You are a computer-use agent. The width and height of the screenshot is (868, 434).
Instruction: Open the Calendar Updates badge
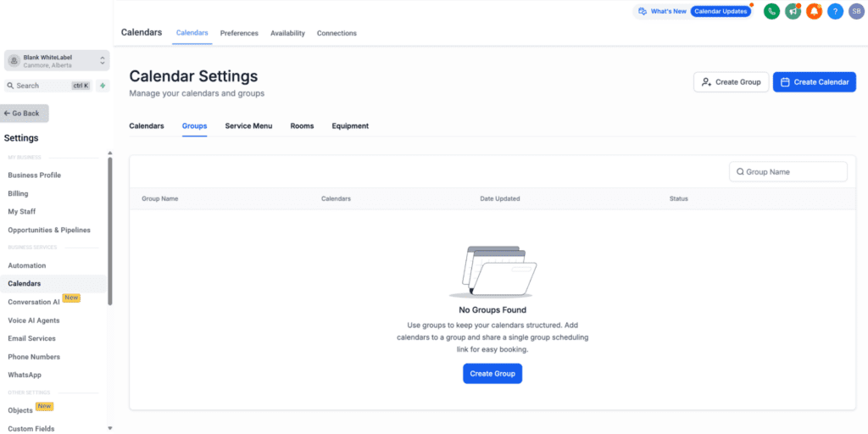(x=721, y=11)
